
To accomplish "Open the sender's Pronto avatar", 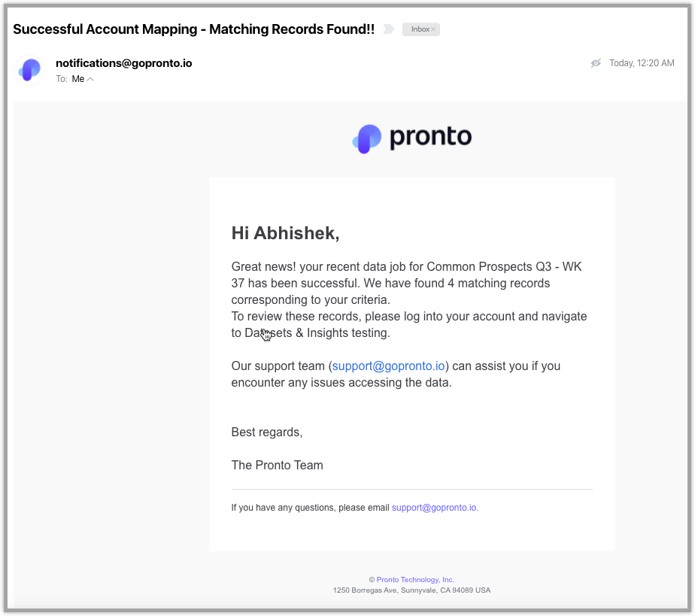I will tap(29, 70).
